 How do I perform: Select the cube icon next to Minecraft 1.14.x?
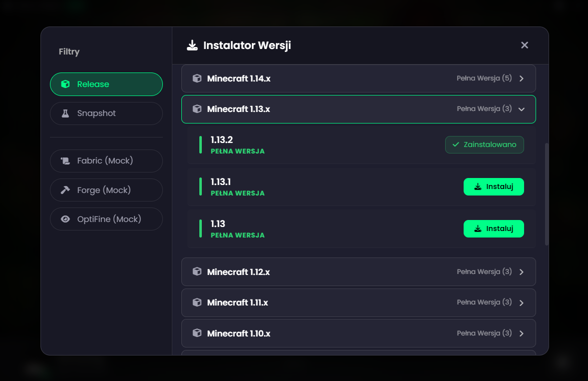click(x=197, y=78)
